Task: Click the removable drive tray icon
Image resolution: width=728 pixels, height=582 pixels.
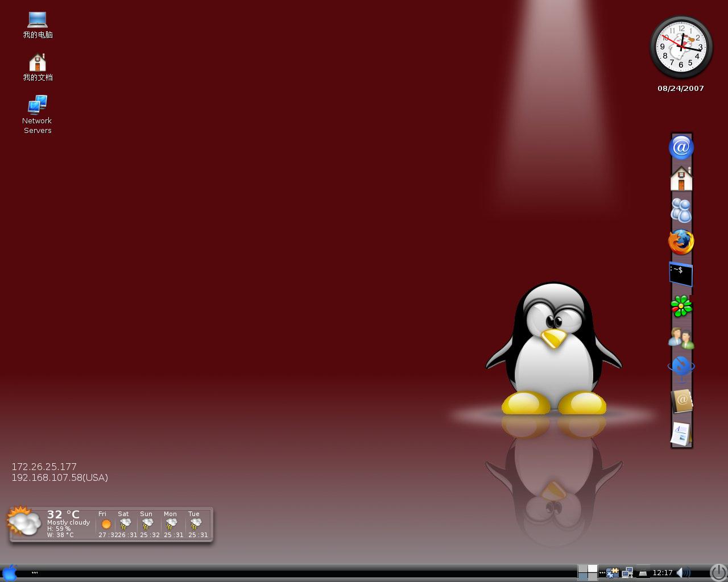Action: coord(643,573)
